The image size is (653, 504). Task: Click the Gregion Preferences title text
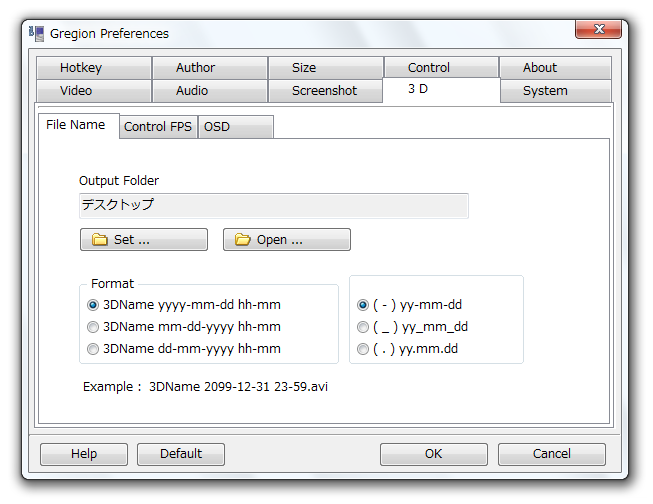click(x=109, y=34)
